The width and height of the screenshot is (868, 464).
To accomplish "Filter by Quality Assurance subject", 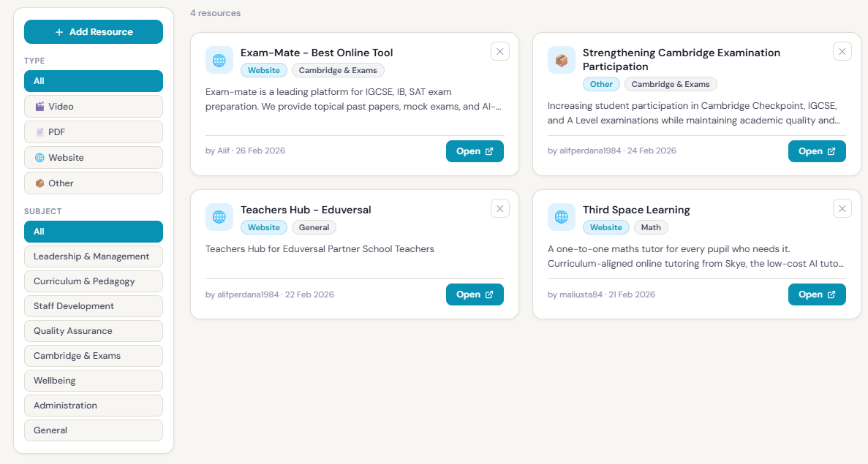I will (94, 331).
